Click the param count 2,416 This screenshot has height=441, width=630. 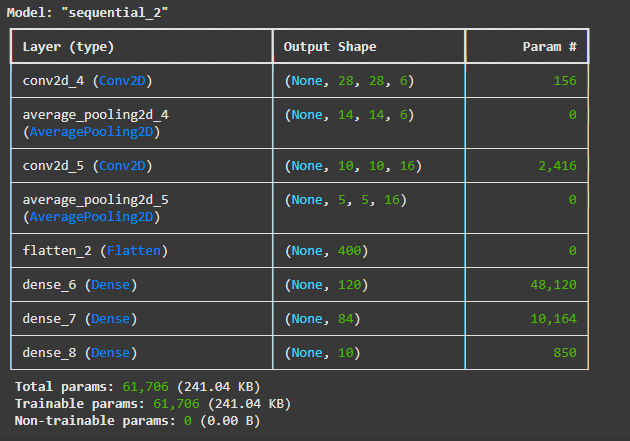[x=557, y=166]
